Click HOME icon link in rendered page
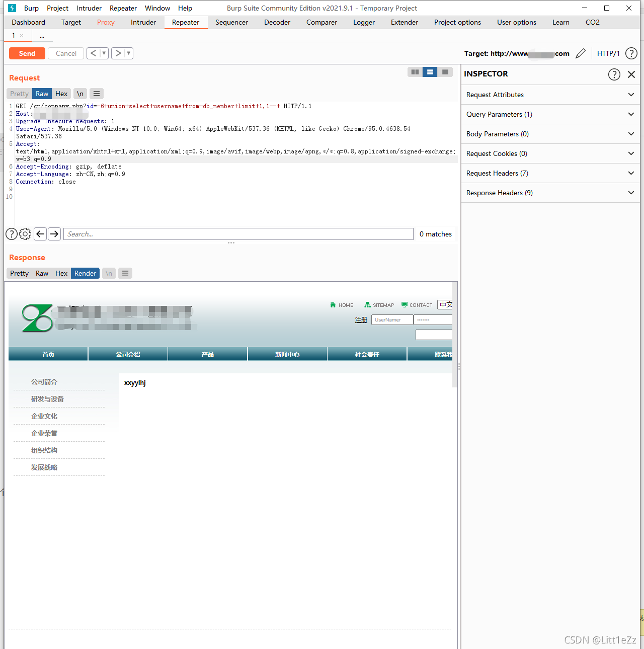The image size is (644, 649). pos(342,305)
